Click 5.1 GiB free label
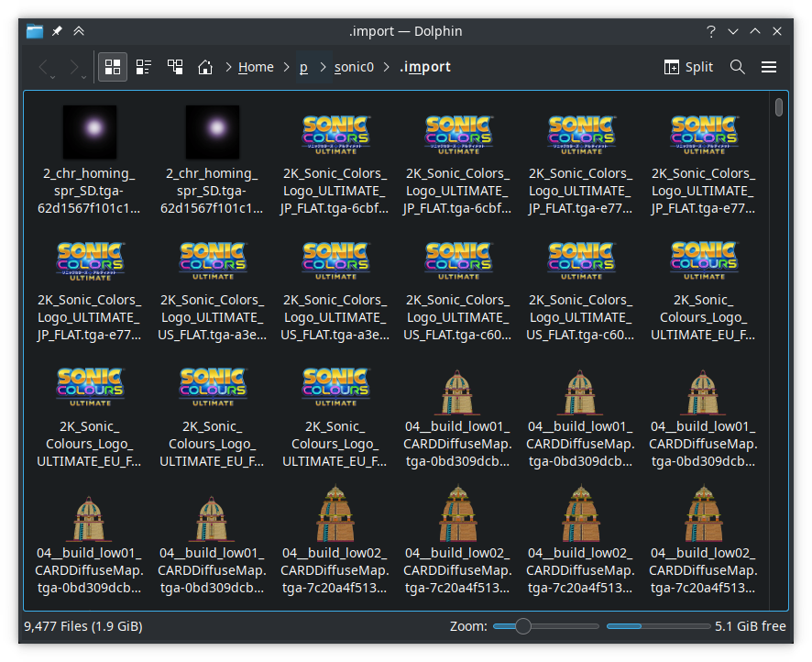The image size is (812, 662). click(x=751, y=626)
